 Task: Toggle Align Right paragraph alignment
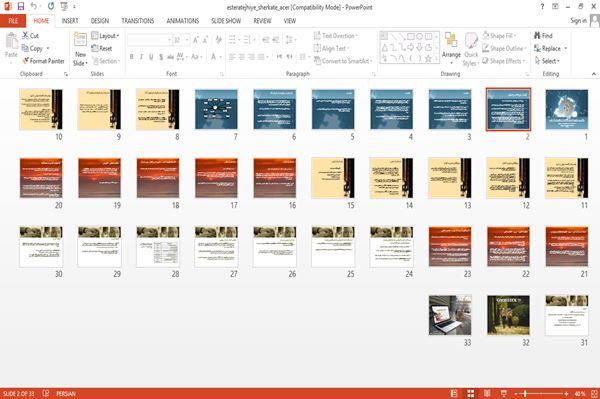click(x=251, y=57)
